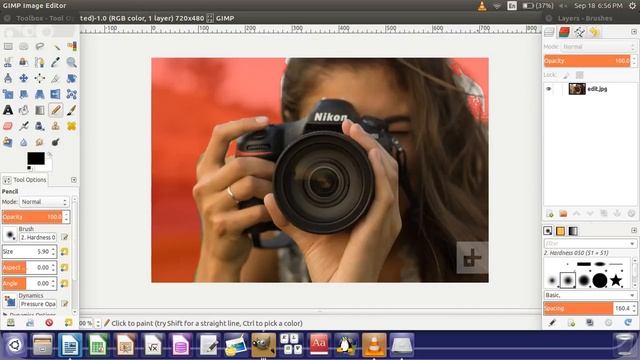Select the Fuzzy Select wand tool
Image resolution: width=640 pixels, height=360 pixels.
pos(56,47)
